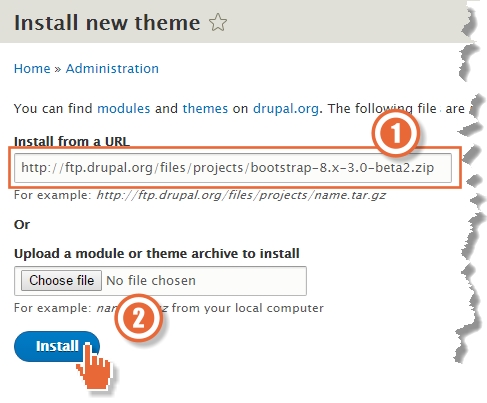Click the 'Or' separator text
The height and width of the screenshot is (403, 487).
click(22, 225)
